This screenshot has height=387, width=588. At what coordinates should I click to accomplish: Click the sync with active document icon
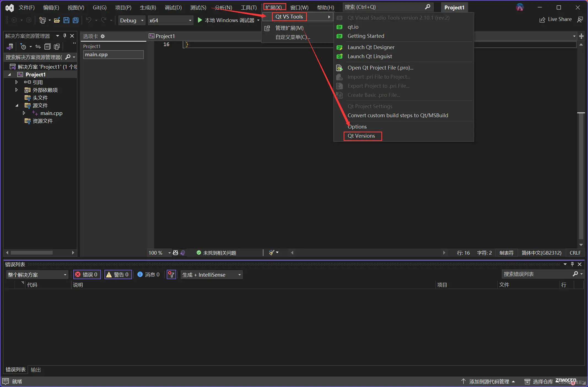pyautogui.click(x=38, y=47)
